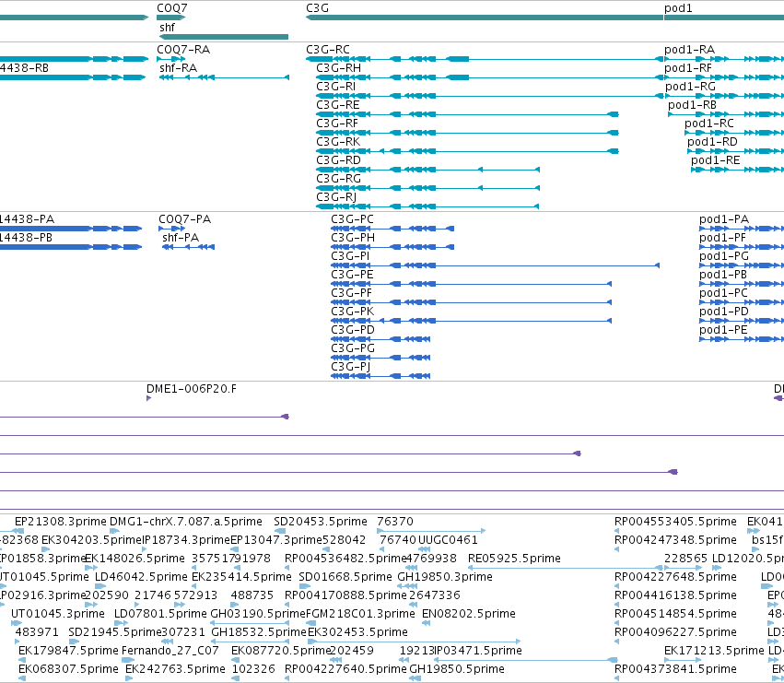Click the DME1-006P20.F feature label
The height and width of the screenshot is (683, 784).
pyautogui.click(x=192, y=389)
